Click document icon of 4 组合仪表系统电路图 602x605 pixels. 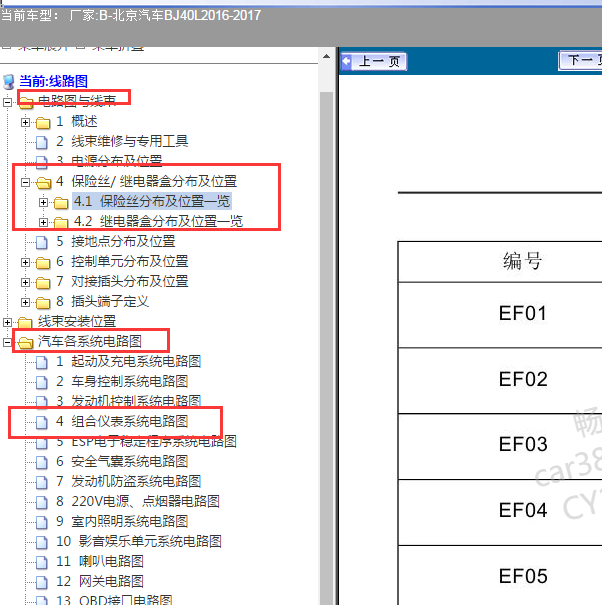pos(42,422)
